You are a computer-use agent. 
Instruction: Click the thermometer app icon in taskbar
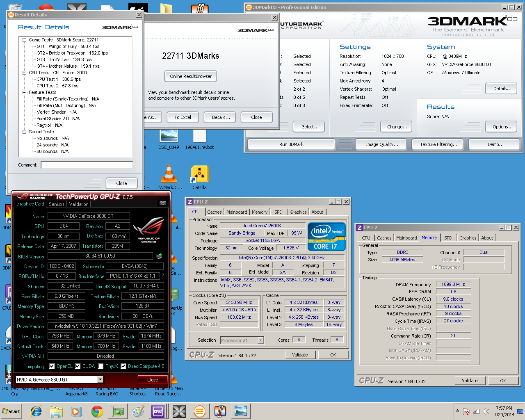click(x=220, y=411)
